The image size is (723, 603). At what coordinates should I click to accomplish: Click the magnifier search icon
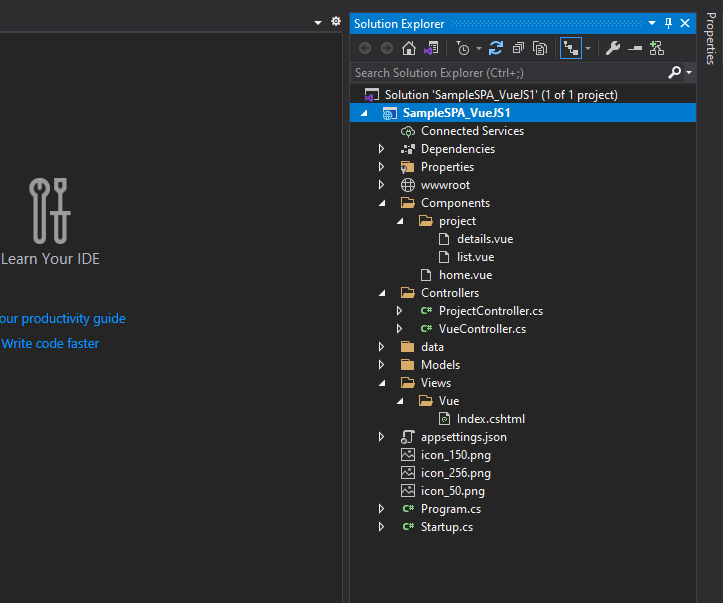(x=675, y=72)
